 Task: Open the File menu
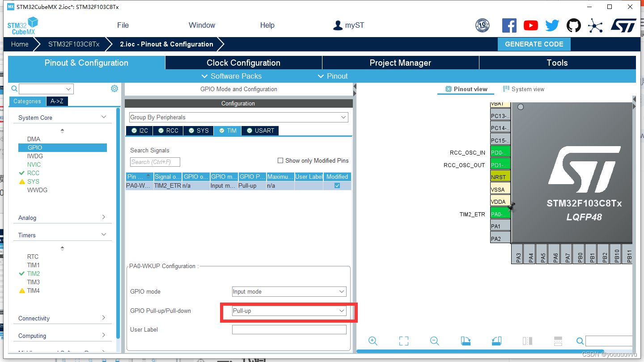(x=123, y=25)
